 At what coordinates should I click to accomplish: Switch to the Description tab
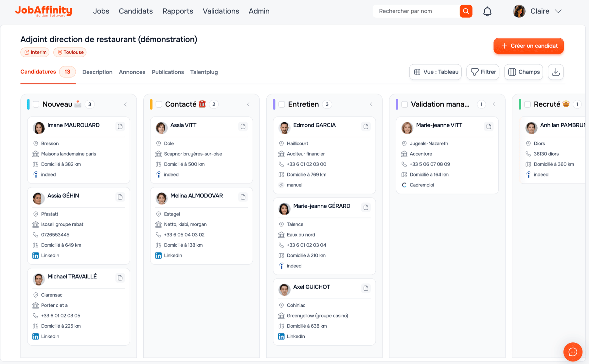[x=97, y=72]
